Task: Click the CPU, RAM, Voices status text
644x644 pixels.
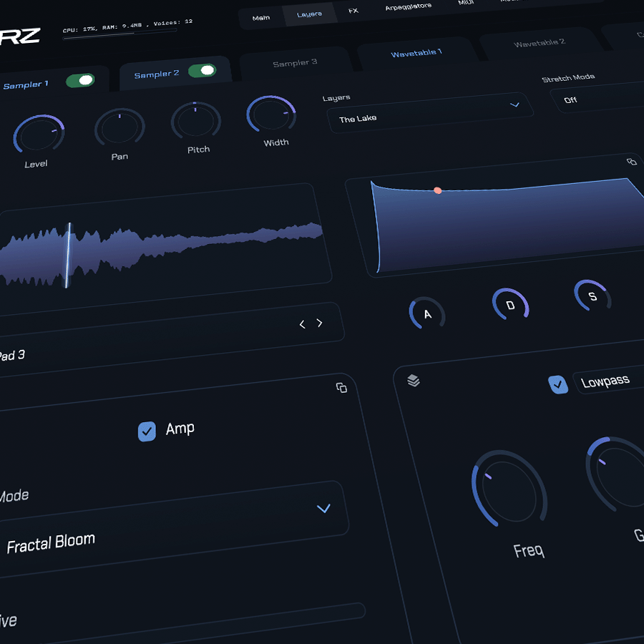Action: coord(128,26)
